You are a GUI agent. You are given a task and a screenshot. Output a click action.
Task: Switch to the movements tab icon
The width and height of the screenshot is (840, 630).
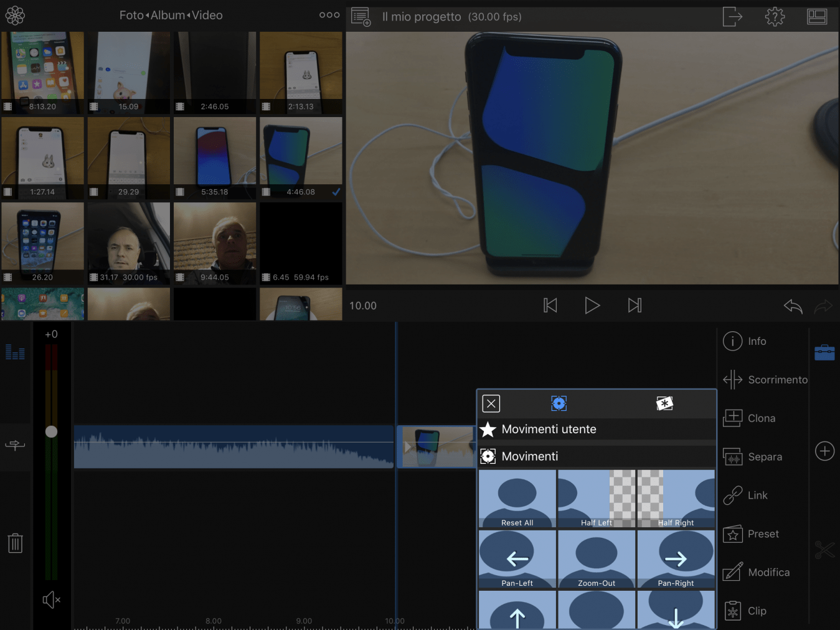(x=559, y=403)
